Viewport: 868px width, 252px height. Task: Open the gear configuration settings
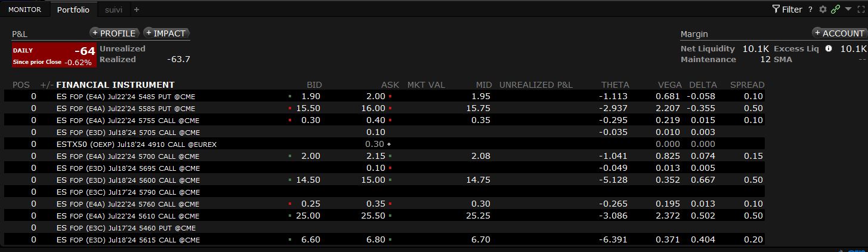click(823, 10)
